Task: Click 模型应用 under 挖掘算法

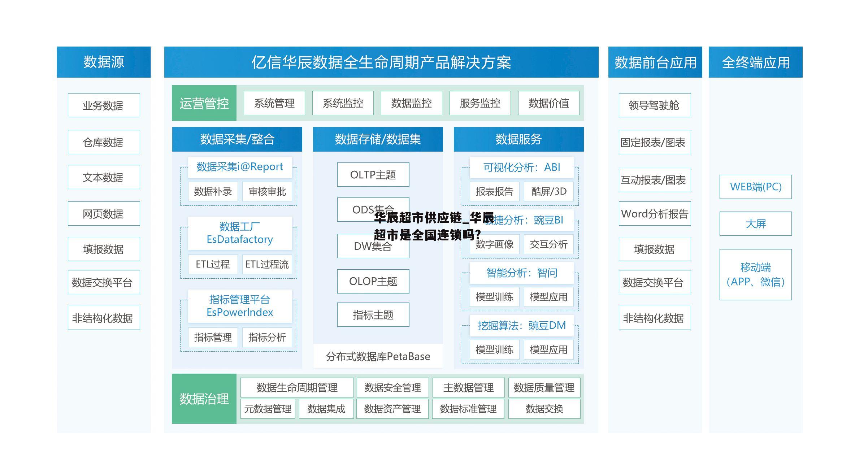Action: [x=549, y=349]
